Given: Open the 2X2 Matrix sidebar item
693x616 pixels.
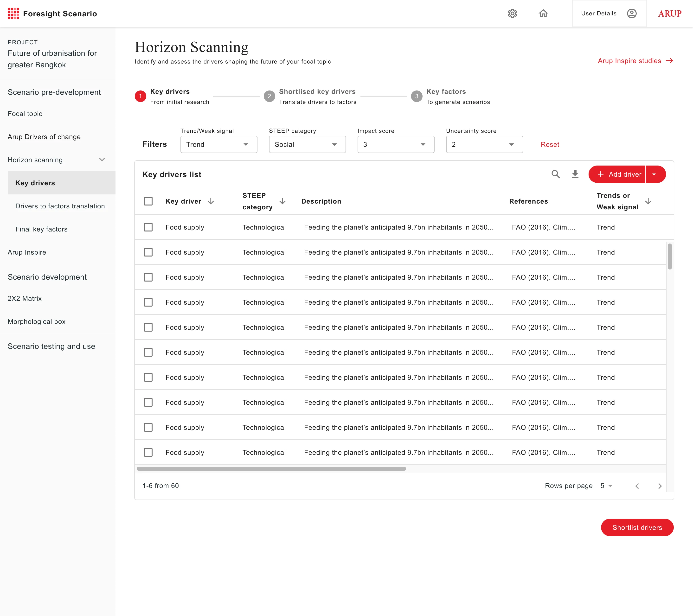Looking at the screenshot, I should coord(25,298).
